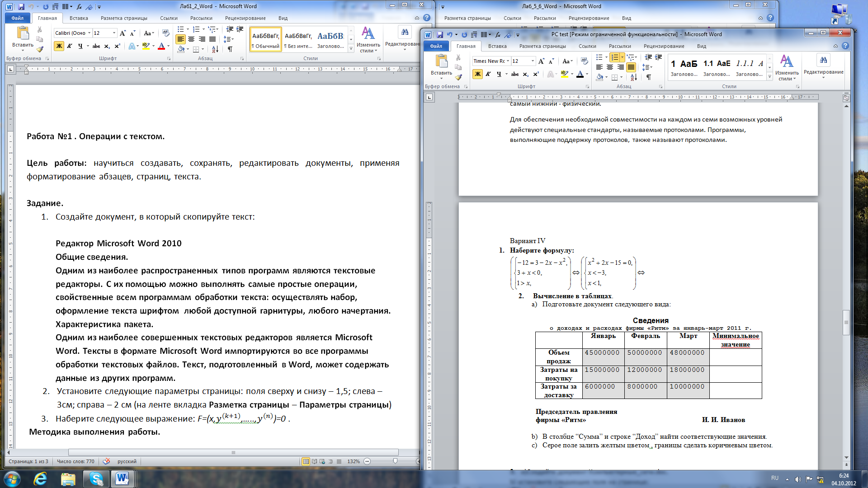Switch to Разметка страницы tab in PC test
The image size is (868, 488).
pos(542,46)
